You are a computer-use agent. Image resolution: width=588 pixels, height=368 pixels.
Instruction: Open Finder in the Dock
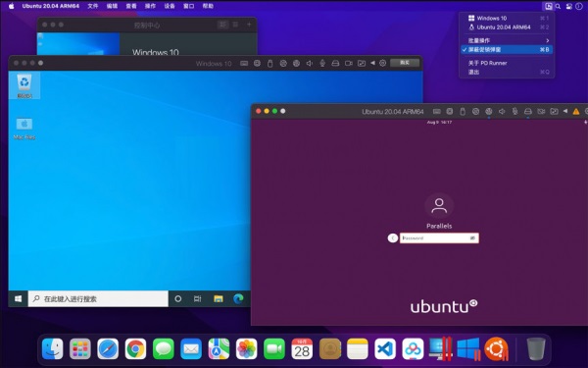(53, 348)
